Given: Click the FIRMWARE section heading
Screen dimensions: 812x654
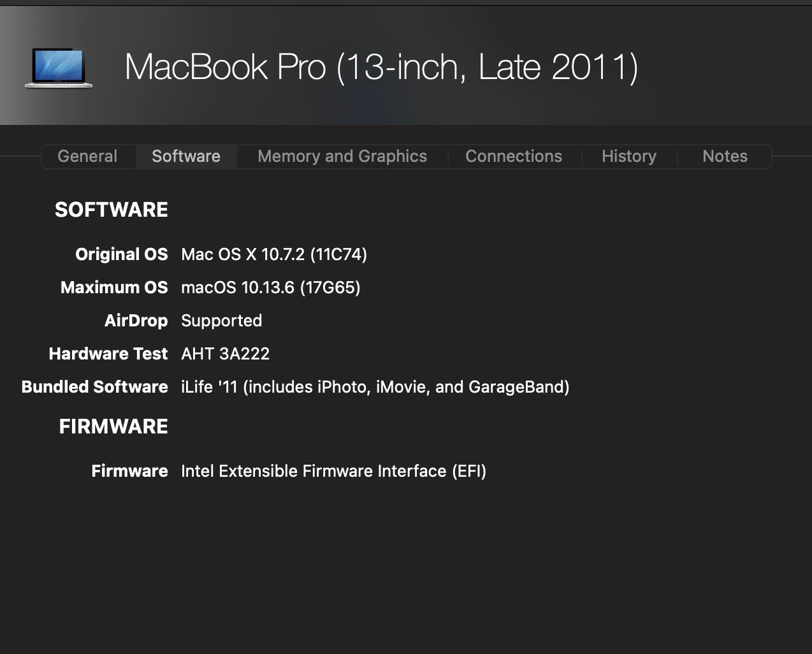Looking at the screenshot, I should (x=113, y=426).
